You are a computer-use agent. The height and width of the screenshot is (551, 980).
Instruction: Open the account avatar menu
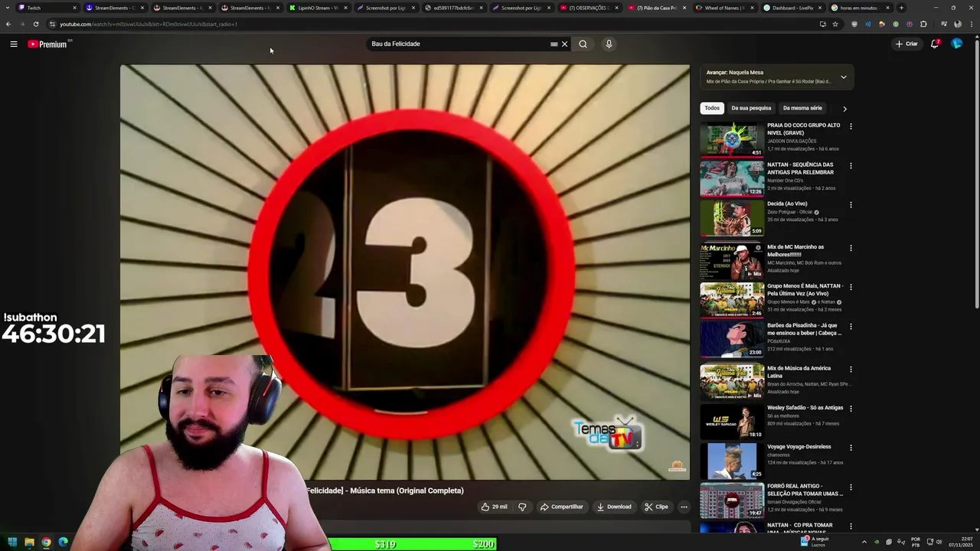pyautogui.click(x=956, y=44)
